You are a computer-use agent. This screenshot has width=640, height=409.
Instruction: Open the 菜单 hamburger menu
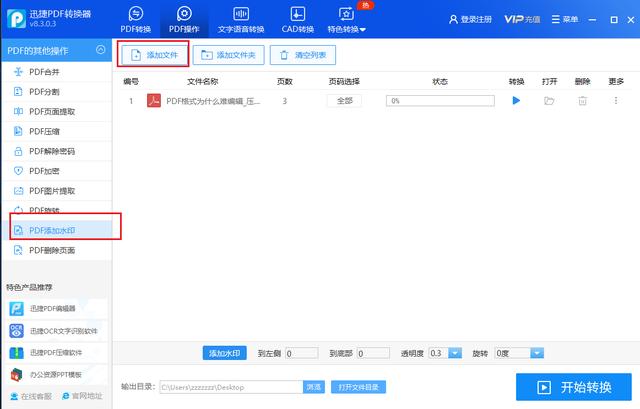pos(565,19)
